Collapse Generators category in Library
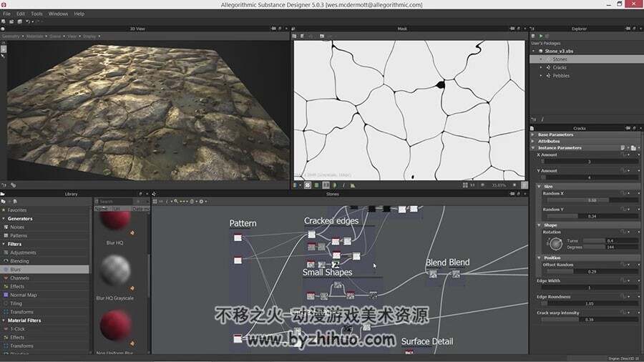 tap(4, 219)
